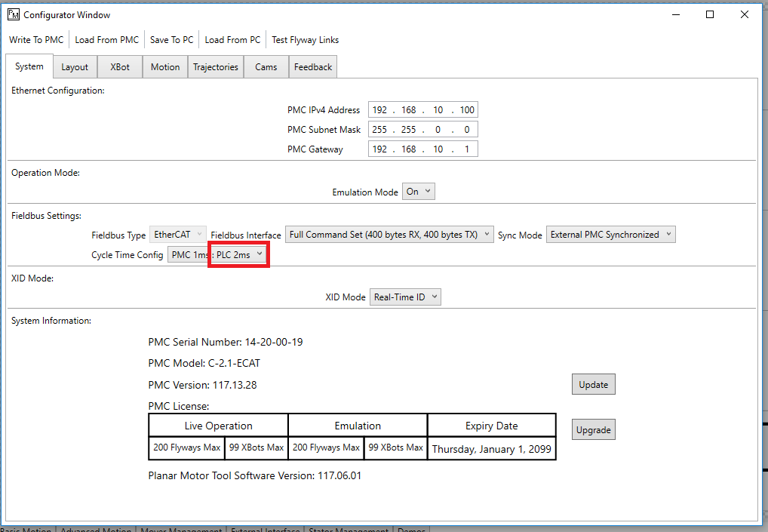This screenshot has height=532, width=768.
Task: Click Write To PMC toolbar button
Action: point(36,40)
